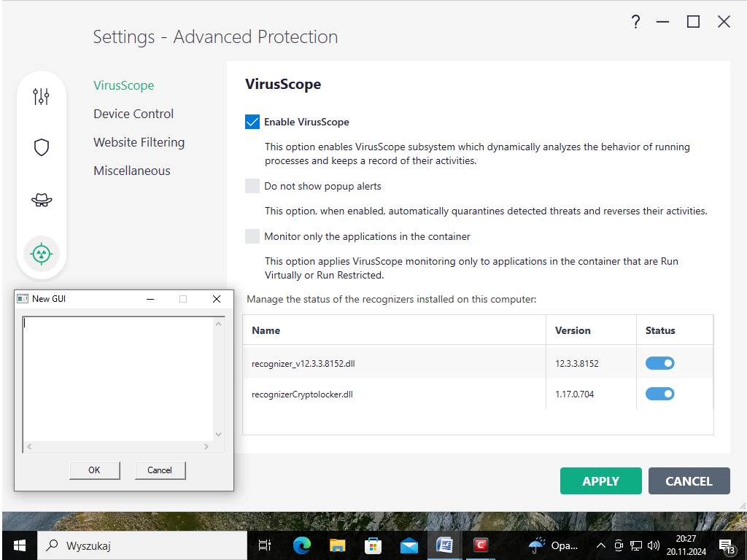747x560 pixels.
Task: Open File Explorer from the taskbar
Action: pyautogui.click(x=337, y=545)
